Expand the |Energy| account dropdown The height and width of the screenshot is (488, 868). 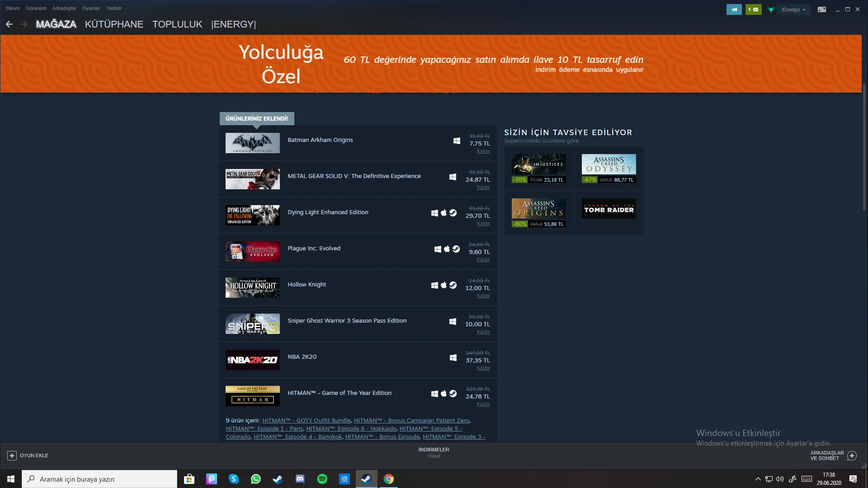(793, 9)
